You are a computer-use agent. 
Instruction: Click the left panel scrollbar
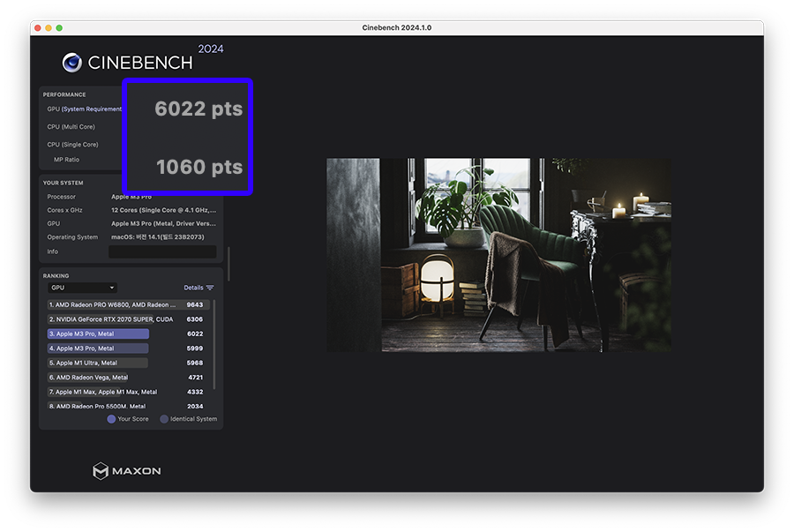[x=228, y=264]
